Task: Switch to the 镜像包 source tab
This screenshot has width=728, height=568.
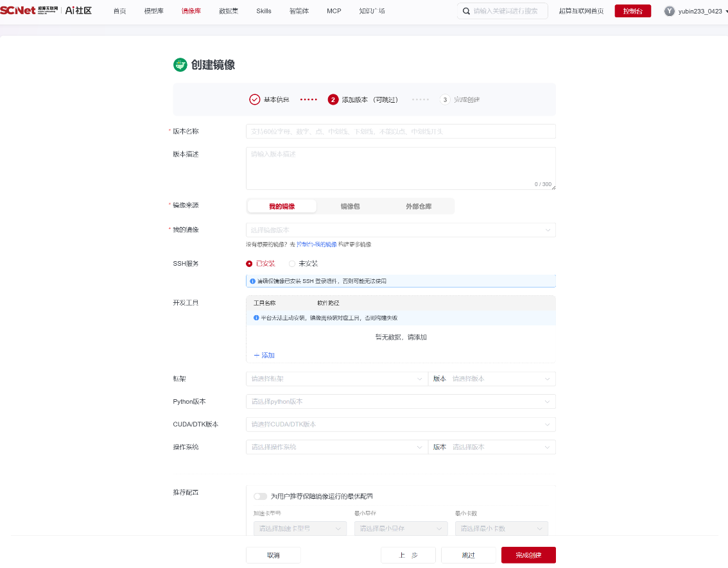Action: [x=350, y=207]
